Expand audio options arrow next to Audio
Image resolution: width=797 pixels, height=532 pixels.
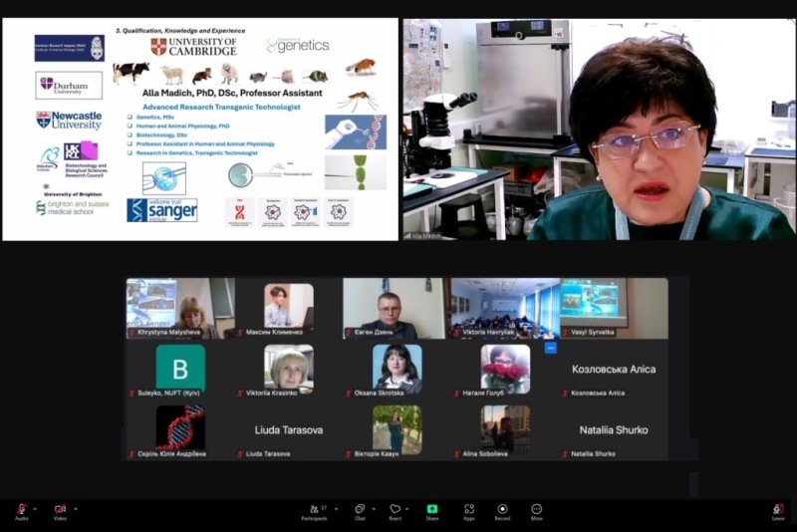[x=35, y=509]
